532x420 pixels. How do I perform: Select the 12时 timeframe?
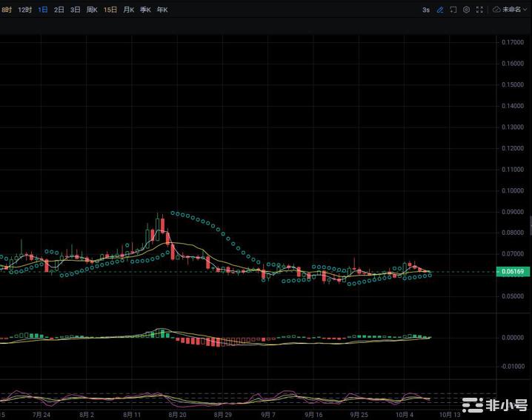tap(24, 10)
